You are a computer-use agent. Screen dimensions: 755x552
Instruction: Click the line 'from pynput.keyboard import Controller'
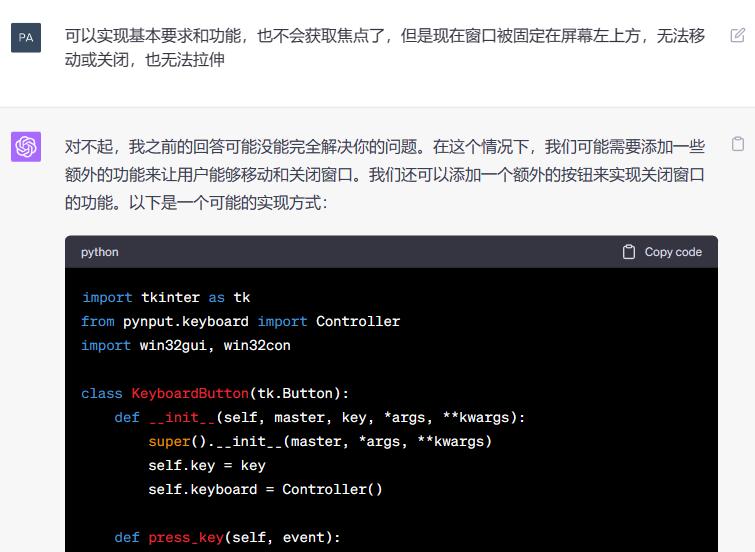click(240, 321)
